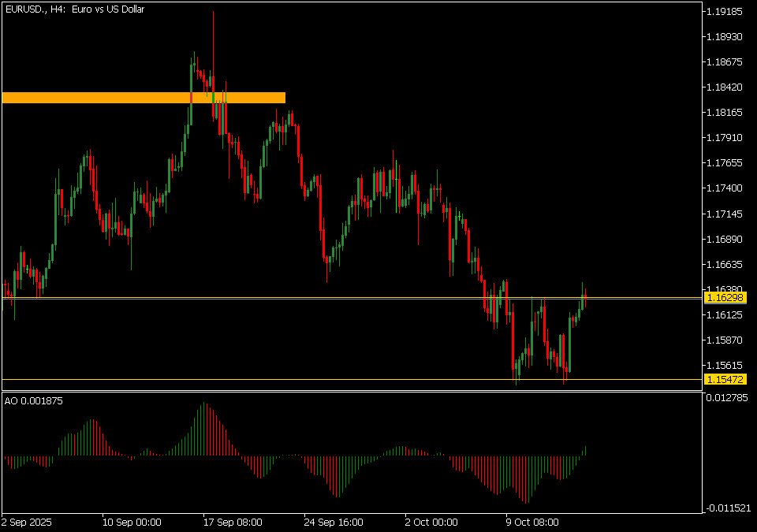This screenshot has width=757, height=532.
Task: Click the yellow 1.16298 price label
Action: click(725, 298)
